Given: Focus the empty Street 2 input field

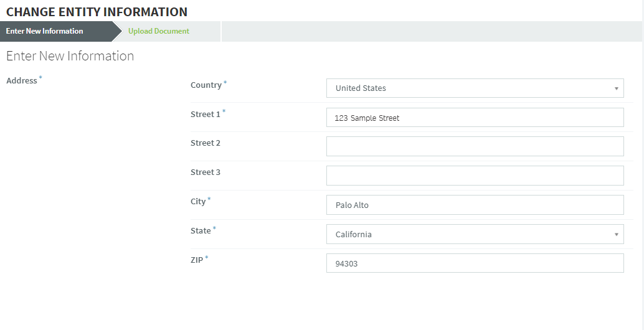Looking at the screenshot, I should 475,146.
